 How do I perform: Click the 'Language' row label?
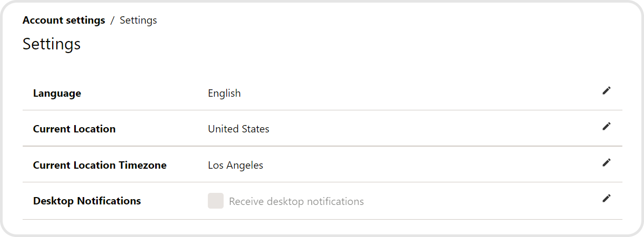pos(57,93)
